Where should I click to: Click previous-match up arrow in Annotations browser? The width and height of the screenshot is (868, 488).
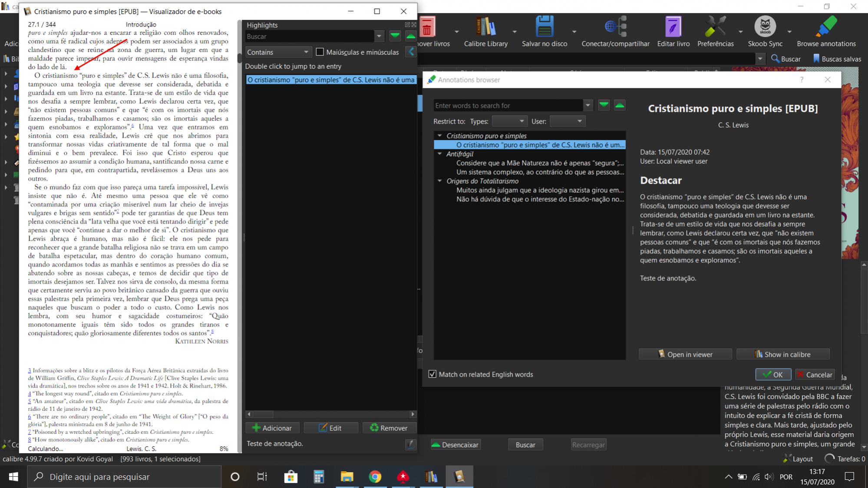click(620, 106)
